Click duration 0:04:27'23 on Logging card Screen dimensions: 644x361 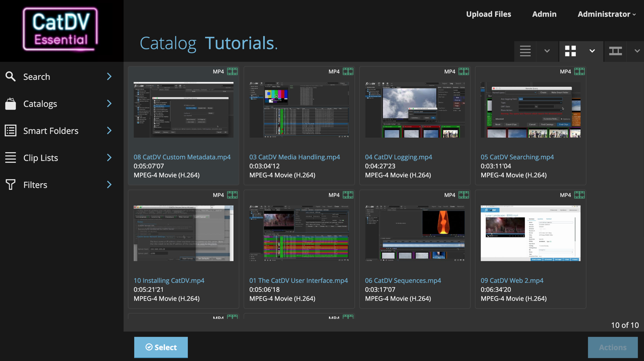click(380, 166)
